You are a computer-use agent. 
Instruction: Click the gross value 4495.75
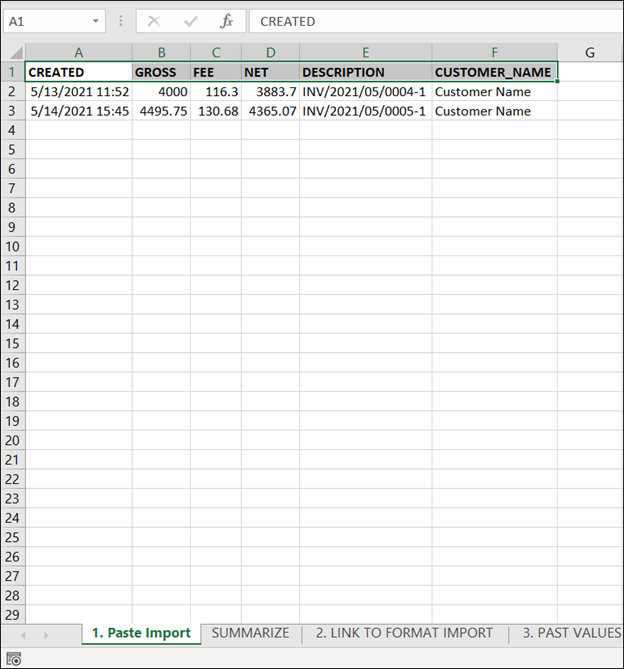coord(161,111)
